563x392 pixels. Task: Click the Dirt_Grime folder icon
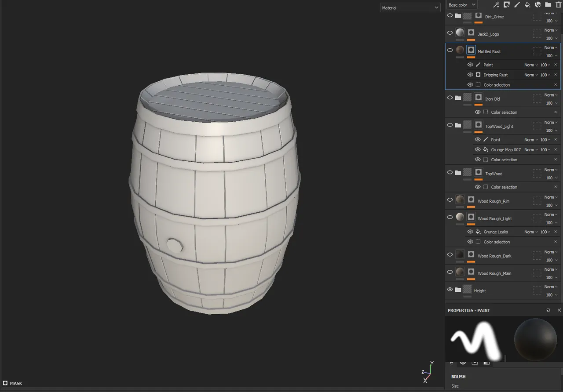[x=458, y=15]
